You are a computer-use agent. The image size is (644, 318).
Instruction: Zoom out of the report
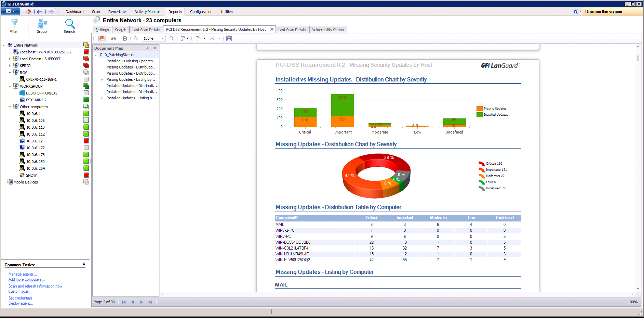point(136,38)
